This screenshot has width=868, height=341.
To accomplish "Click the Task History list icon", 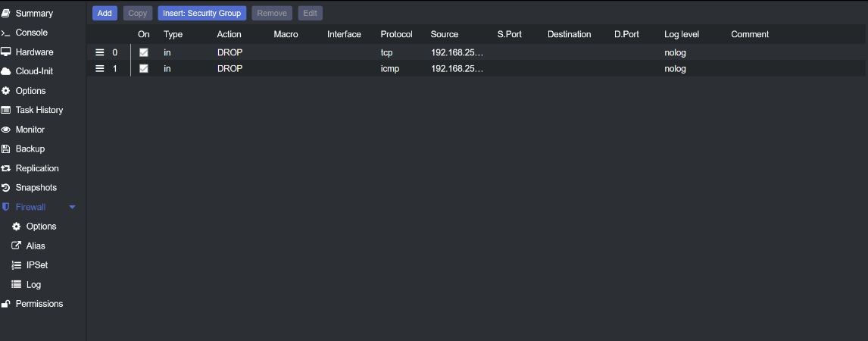I will (6, 111).
